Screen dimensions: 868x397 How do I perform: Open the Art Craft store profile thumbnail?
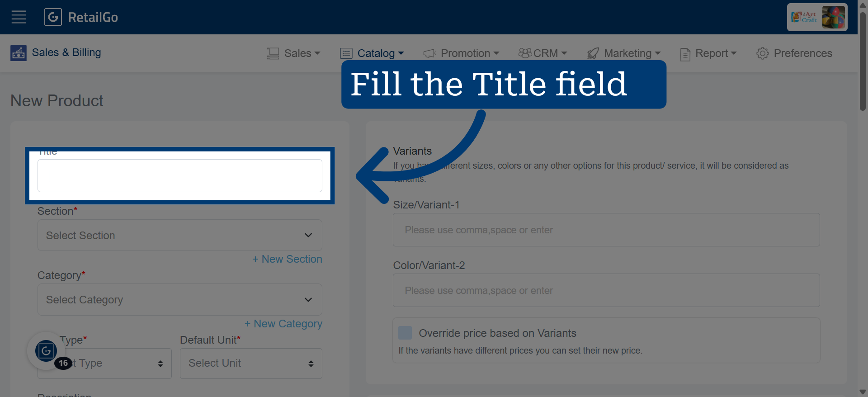tap(817, 17)
